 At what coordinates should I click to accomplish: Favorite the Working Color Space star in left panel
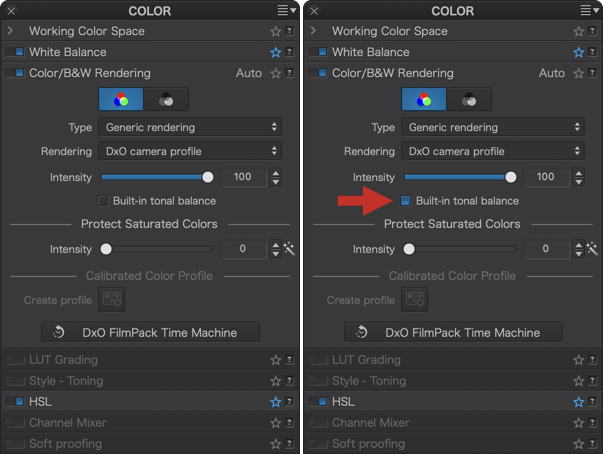tap(275, 31)
